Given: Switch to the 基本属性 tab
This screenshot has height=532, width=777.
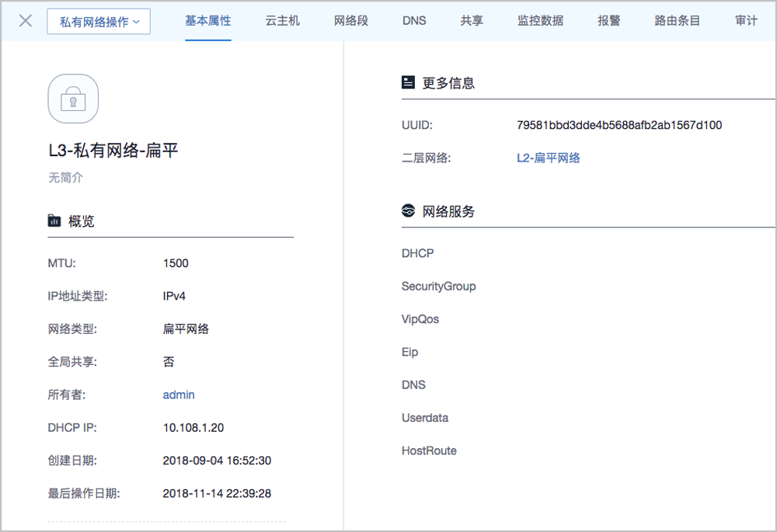Looking at the screenshot, I should [x=207, y=21].
